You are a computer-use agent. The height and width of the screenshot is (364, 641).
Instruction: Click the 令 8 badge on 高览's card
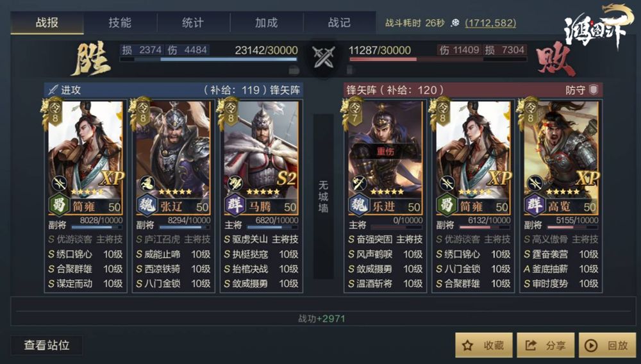[x=530, y=113]
